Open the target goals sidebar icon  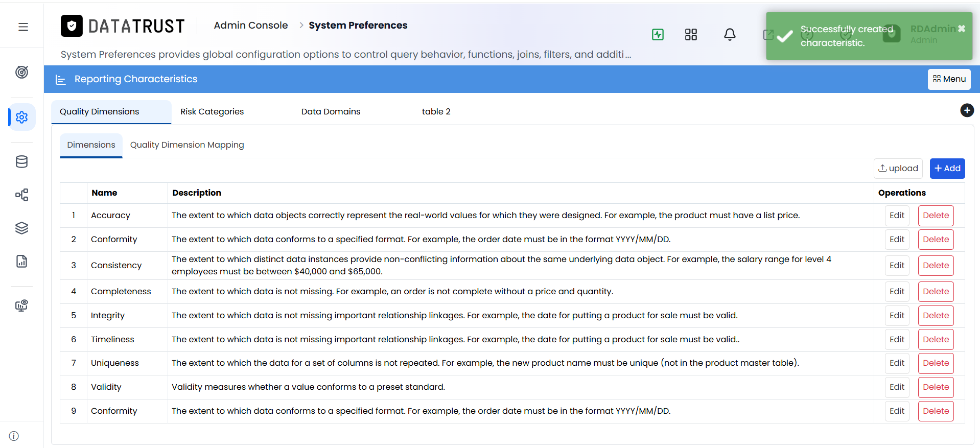21,73
